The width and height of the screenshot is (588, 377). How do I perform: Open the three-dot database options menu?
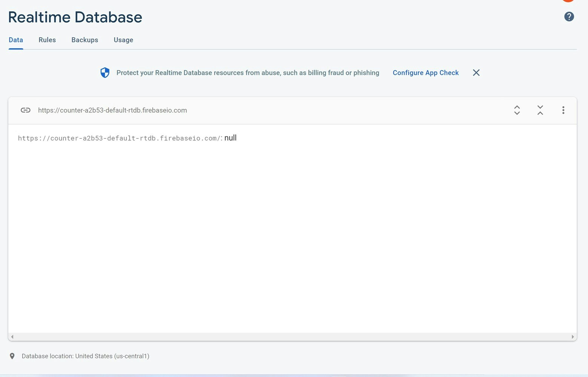pos(563,110)
